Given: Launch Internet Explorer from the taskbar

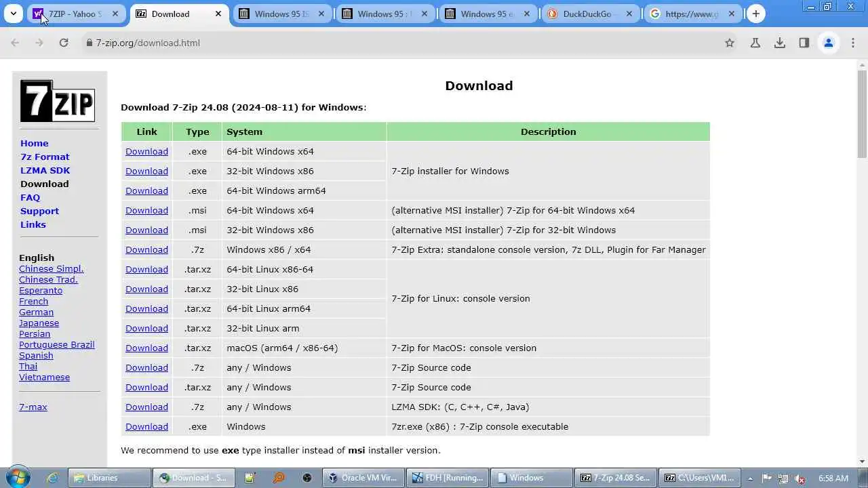Looking at the screenshot, I should [52, 478].
